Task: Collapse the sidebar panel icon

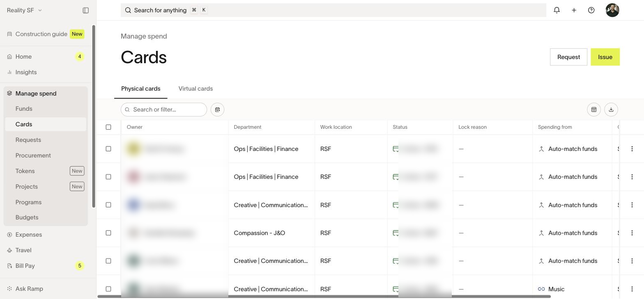Action: point(86,10)
